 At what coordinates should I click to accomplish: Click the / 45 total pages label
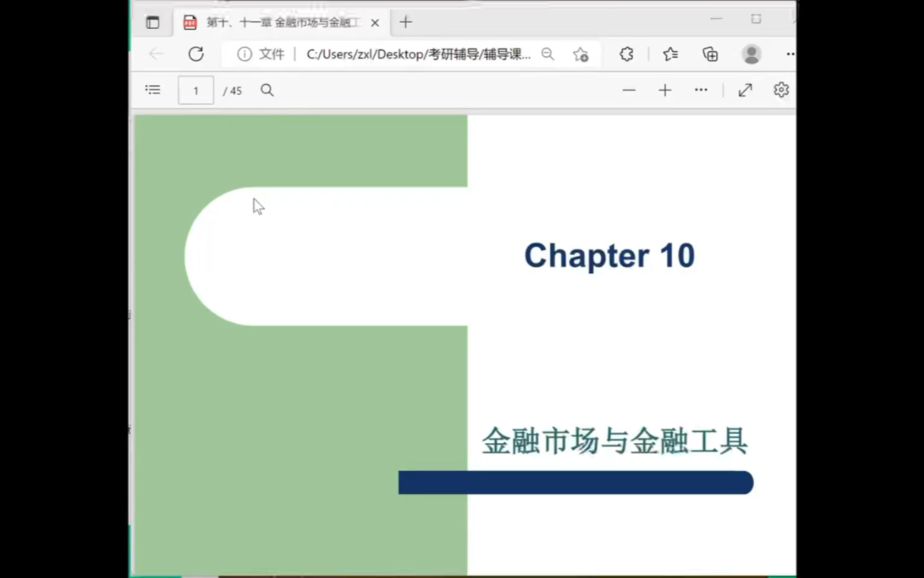[232, 91]
